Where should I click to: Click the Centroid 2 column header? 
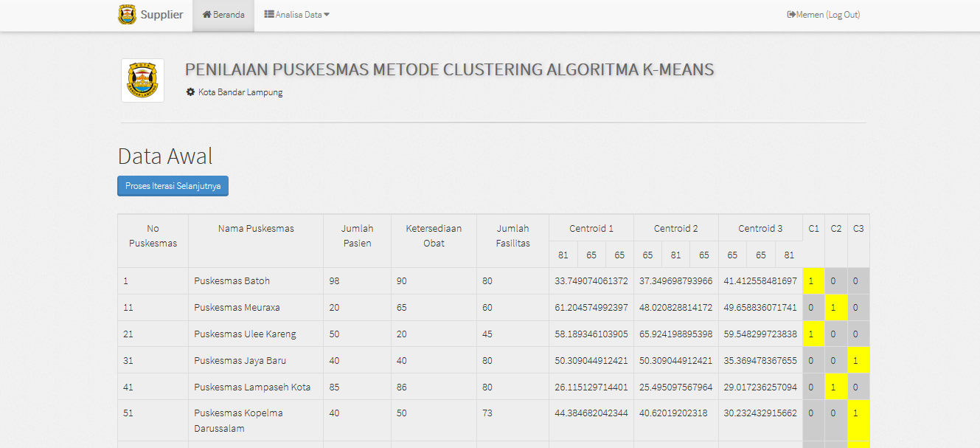676,228
